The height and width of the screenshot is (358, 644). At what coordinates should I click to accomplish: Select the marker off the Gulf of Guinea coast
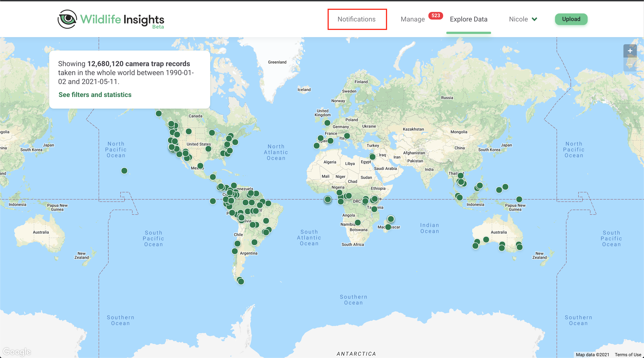[x=328, y=199]
